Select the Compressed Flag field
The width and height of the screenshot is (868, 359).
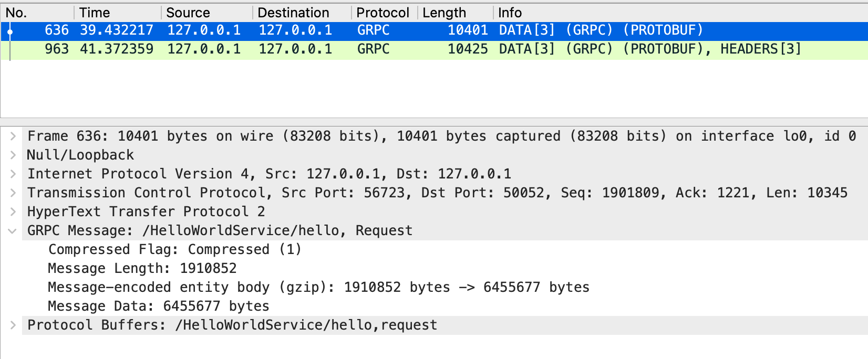[x=173, y=249]
